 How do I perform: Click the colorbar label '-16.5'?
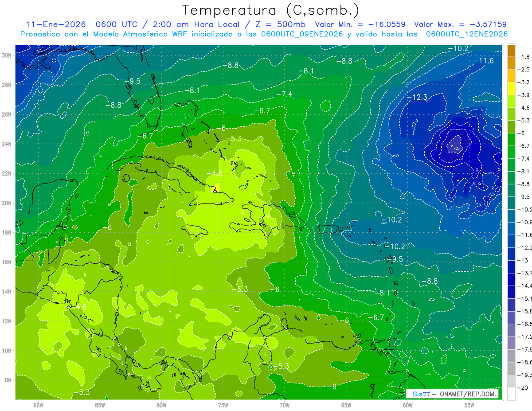[524, 324]
